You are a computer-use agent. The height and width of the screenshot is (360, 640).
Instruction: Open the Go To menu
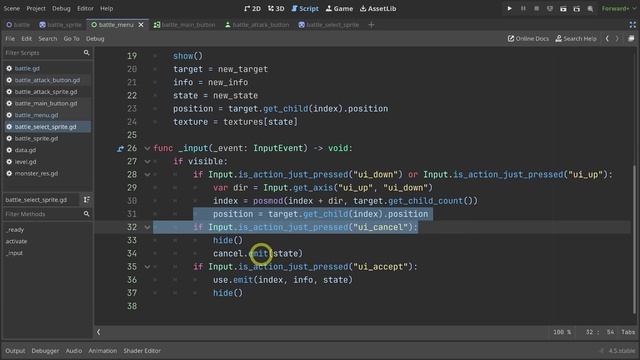[x=71, y=39]
